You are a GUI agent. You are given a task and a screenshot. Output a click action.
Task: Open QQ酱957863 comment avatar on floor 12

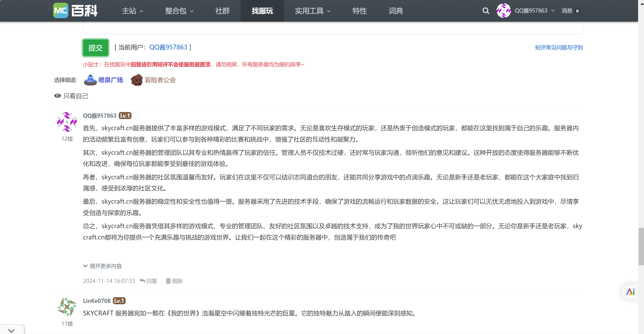[67, 122]
